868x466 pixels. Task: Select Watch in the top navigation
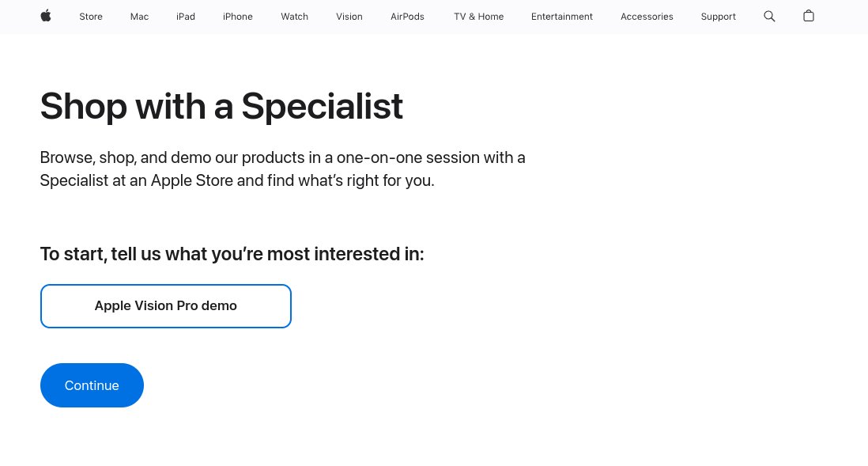coord(294,17)
